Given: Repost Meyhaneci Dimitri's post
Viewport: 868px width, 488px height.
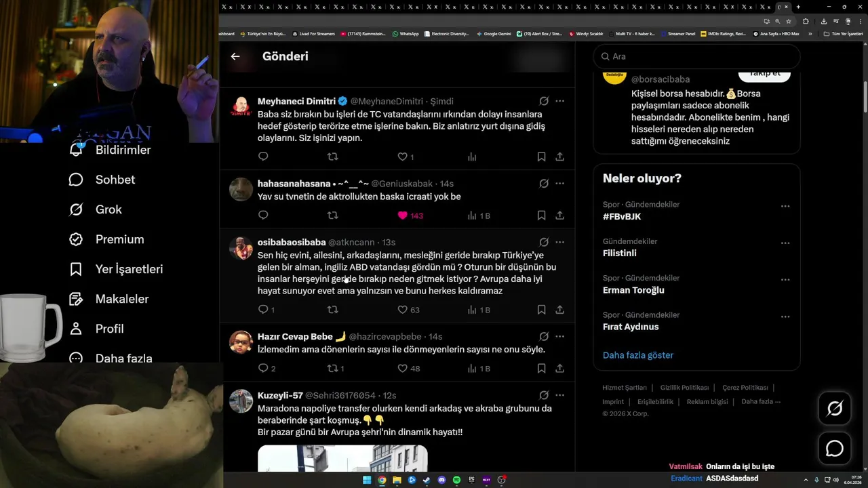Looking at the screenshot, I should click(332, 157).
